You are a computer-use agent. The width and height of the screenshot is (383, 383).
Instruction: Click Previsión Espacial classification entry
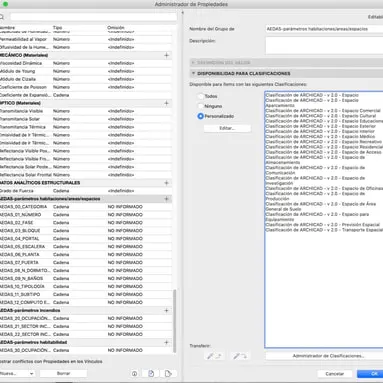pos(323,225)
